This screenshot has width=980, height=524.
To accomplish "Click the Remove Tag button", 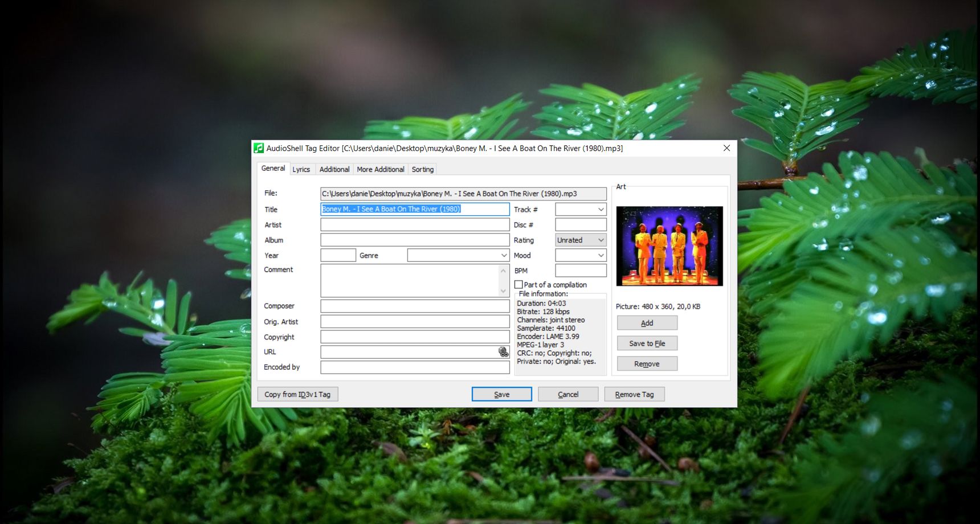I will click(x=634, y=394).
